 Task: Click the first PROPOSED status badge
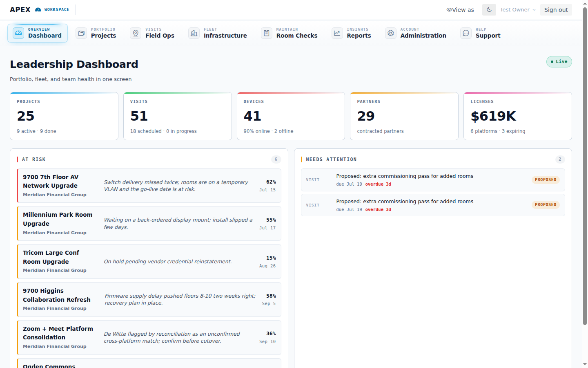(x=546, y=180)
